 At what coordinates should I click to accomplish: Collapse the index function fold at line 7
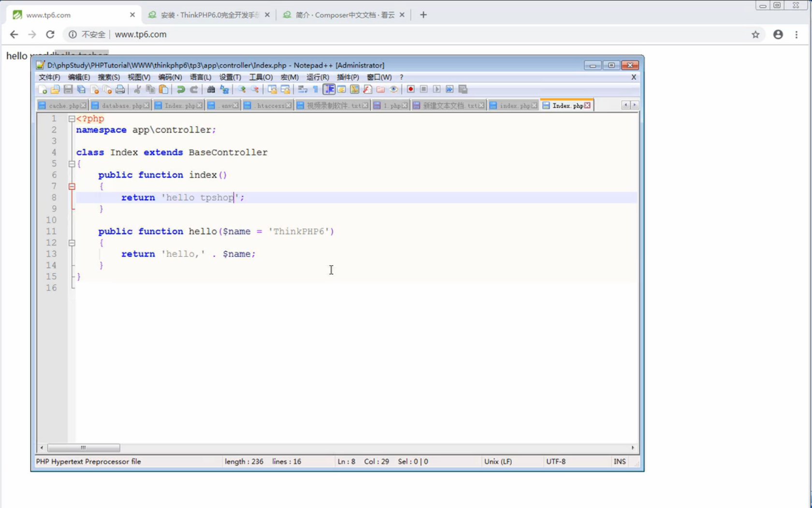pyautogui.click(x=72, y=186)
